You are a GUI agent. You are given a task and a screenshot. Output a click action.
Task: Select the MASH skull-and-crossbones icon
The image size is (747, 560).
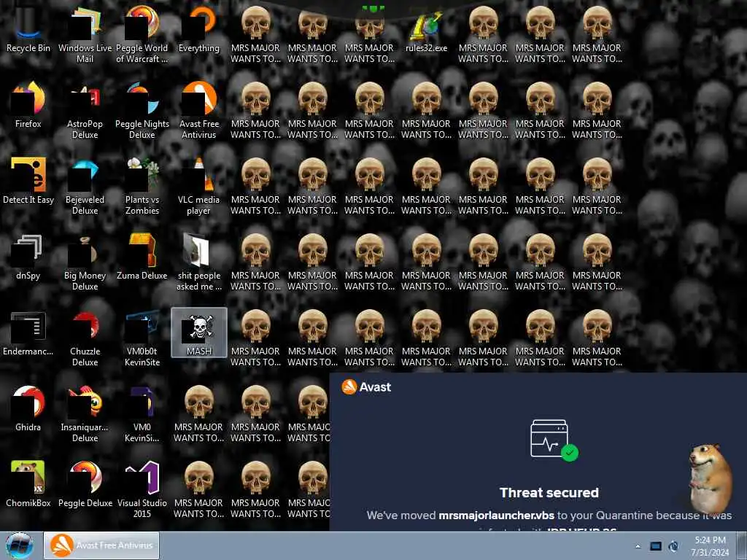198,332
